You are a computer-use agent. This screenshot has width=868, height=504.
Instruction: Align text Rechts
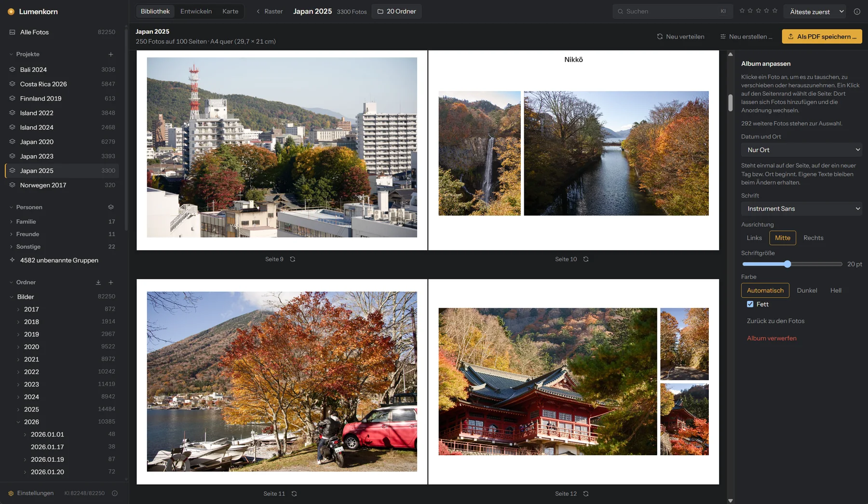tap(813, 238)
